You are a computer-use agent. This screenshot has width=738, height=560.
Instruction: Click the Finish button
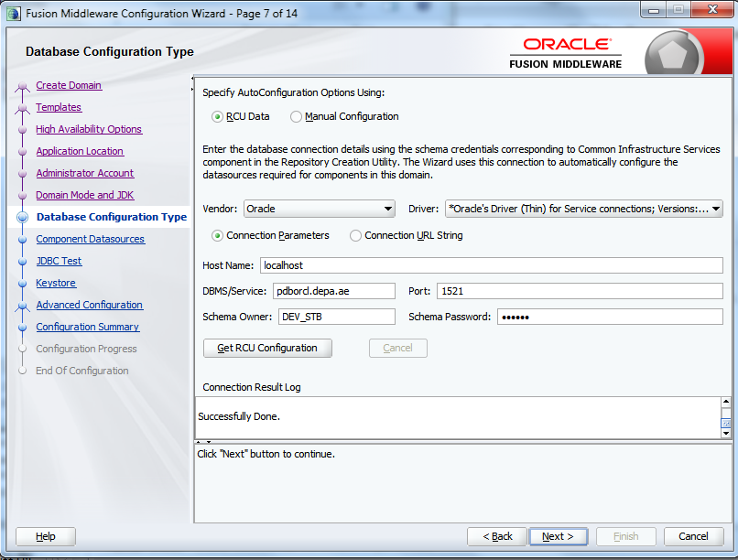tap(626, 536)
